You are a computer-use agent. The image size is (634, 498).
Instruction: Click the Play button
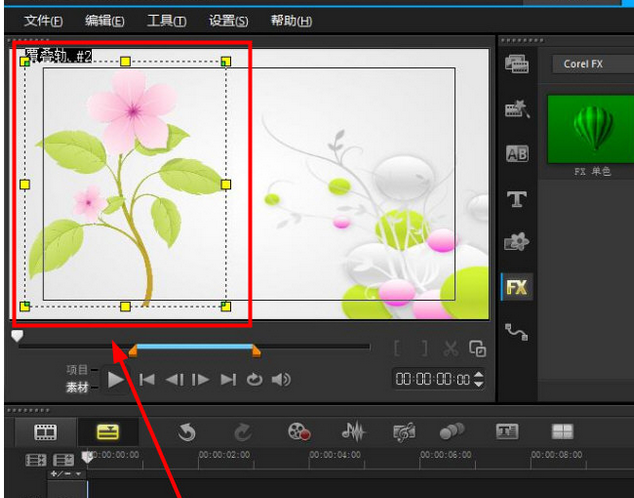116,380
